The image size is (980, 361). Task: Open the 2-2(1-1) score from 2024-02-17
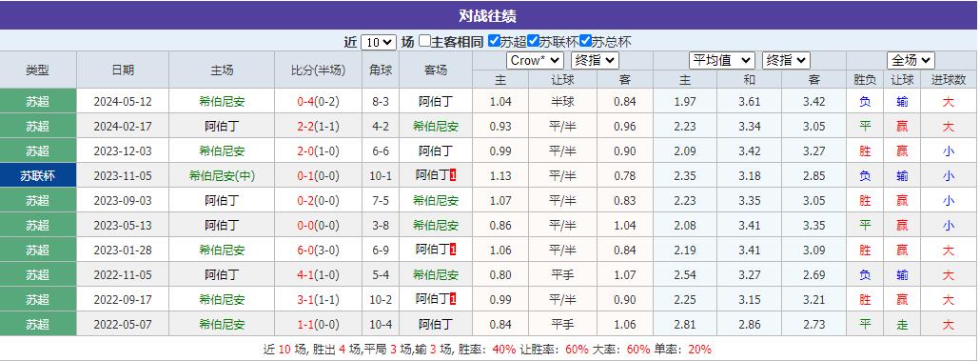(318, 127)
